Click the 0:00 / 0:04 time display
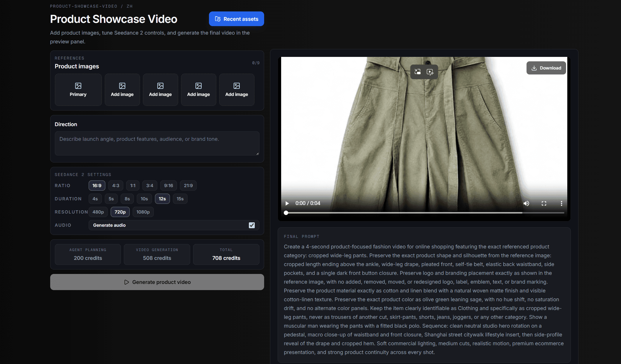621x364 pixels. click(x=308, y=203)
